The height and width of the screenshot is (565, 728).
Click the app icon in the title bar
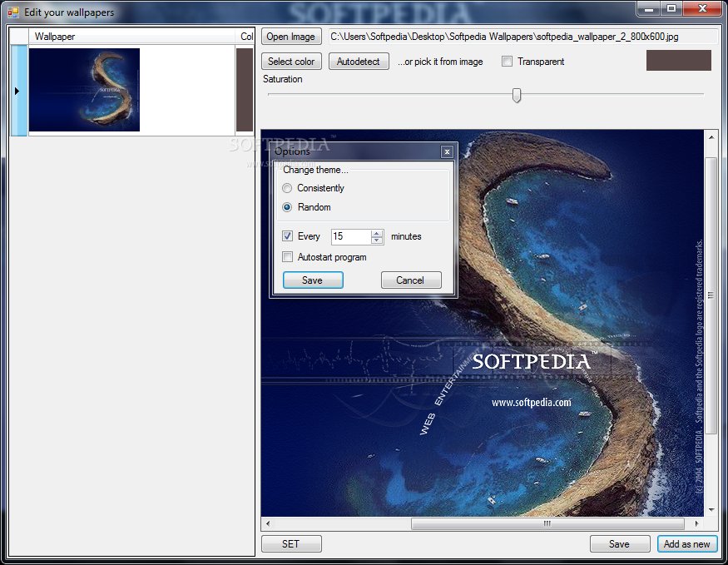point(13,12)
